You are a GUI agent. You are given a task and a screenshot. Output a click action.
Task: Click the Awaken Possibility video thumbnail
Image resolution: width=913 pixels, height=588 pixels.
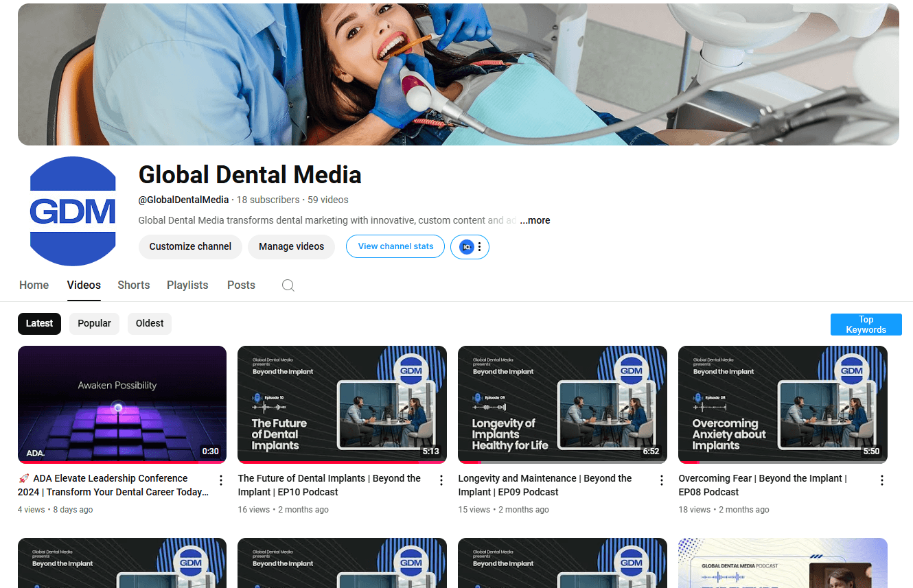[122, 405]
